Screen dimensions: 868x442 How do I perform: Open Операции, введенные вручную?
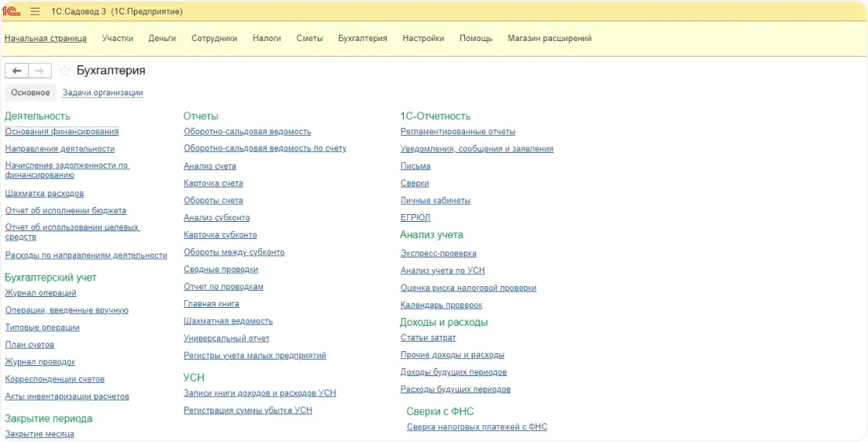tap(67, 310)
